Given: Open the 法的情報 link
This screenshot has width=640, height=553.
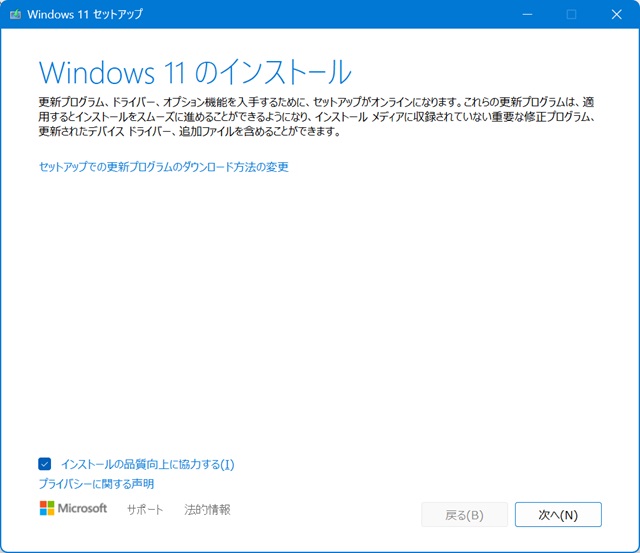Looking at the screenshot, I should [207, 509].
